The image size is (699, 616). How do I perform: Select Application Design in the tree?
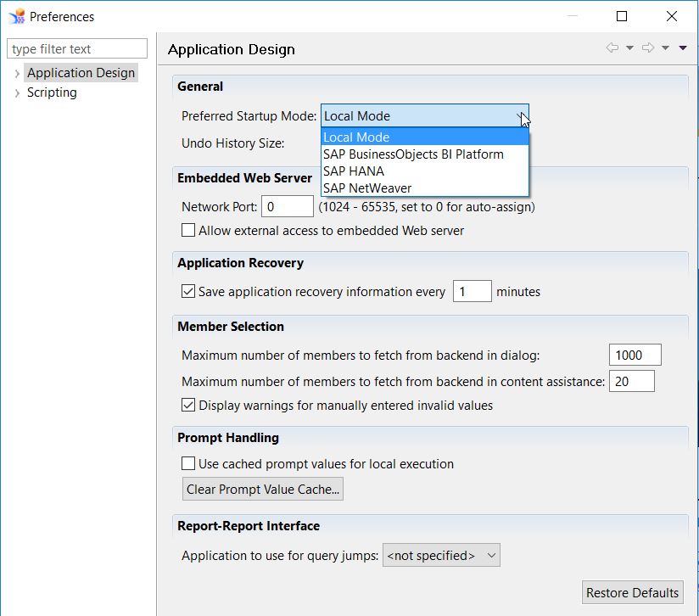[x=81, y=73]
